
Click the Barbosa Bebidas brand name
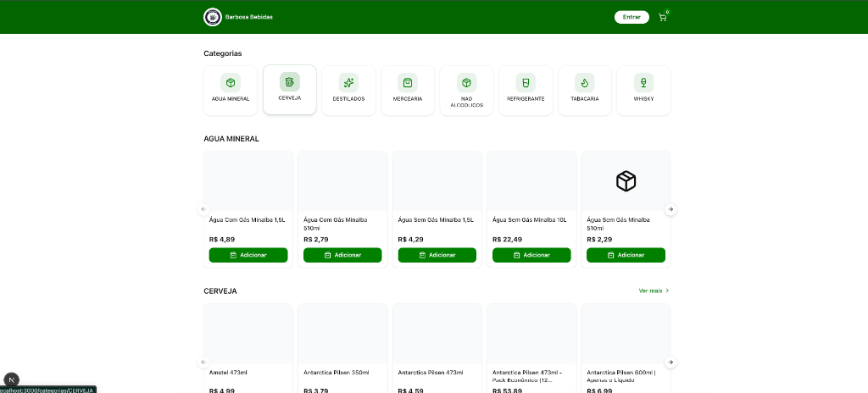pos(249,17)
